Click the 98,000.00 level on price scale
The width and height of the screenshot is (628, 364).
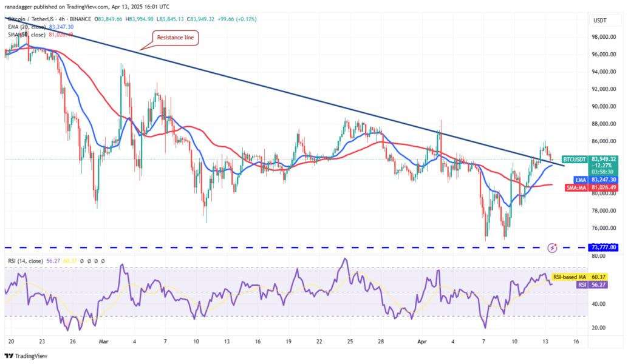click(x=603, y=37)
